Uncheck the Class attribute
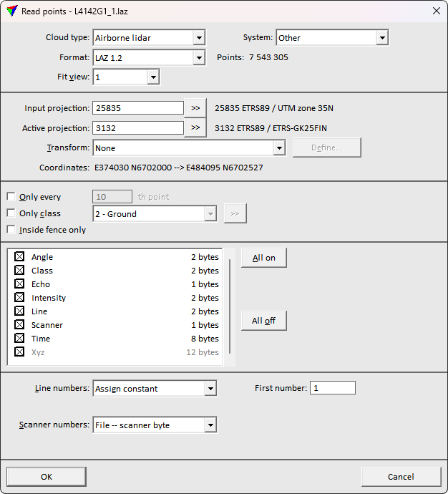Viewport: 448px width, 494px height. [19, 271]
